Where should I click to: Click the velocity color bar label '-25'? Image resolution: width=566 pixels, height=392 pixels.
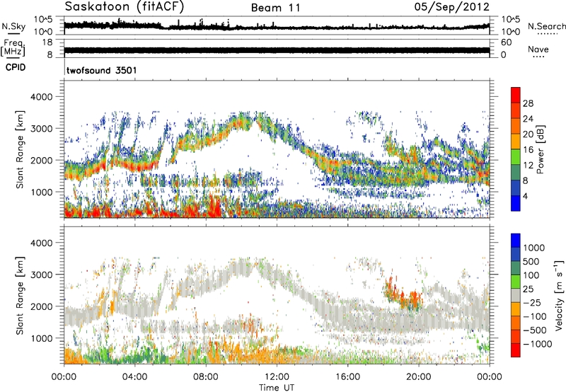532,303
